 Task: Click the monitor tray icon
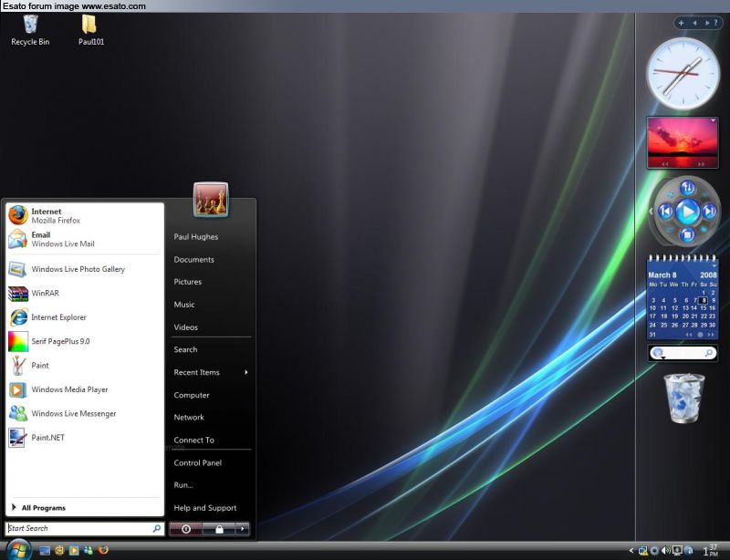[x=677, y=551]
